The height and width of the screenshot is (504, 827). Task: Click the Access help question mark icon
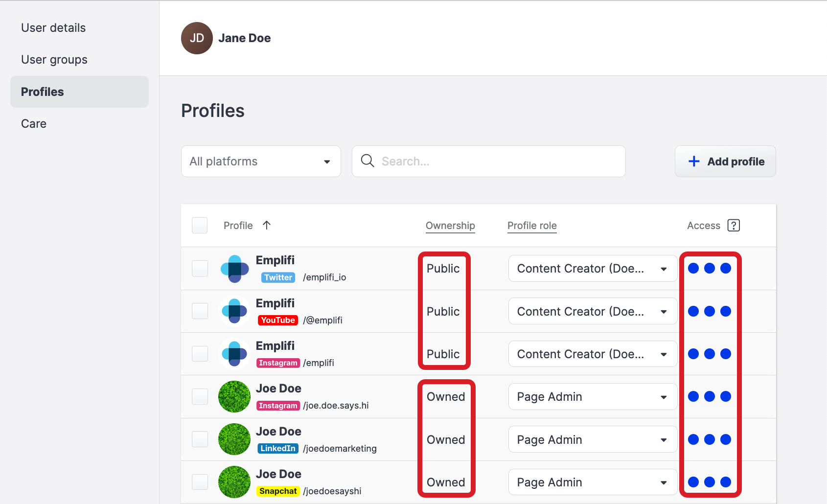[733, 226]
